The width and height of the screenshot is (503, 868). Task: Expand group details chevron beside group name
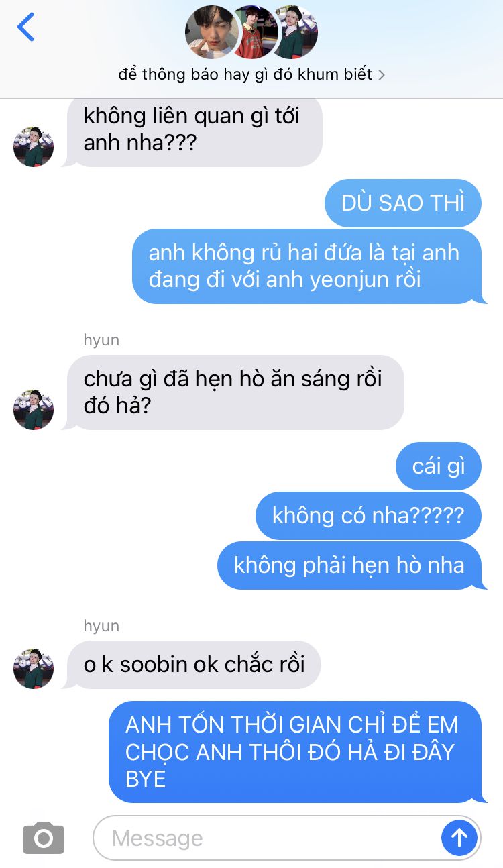pos(382,75)
